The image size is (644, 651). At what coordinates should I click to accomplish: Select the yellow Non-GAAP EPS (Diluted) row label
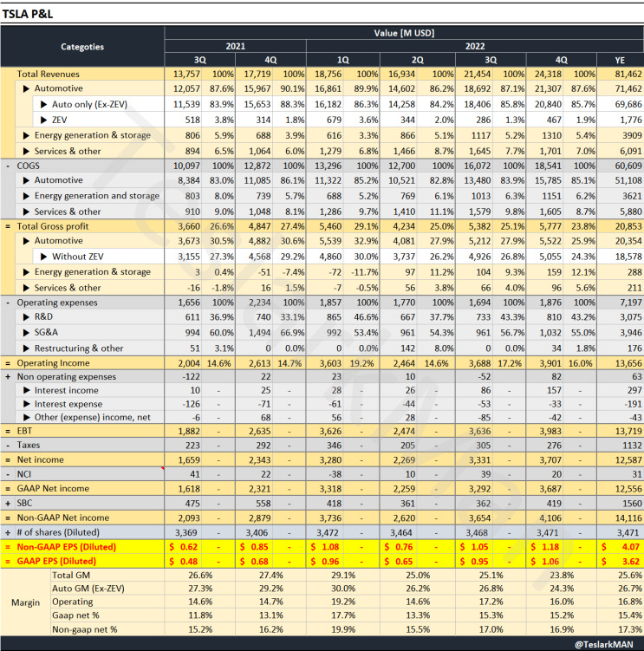70,550
